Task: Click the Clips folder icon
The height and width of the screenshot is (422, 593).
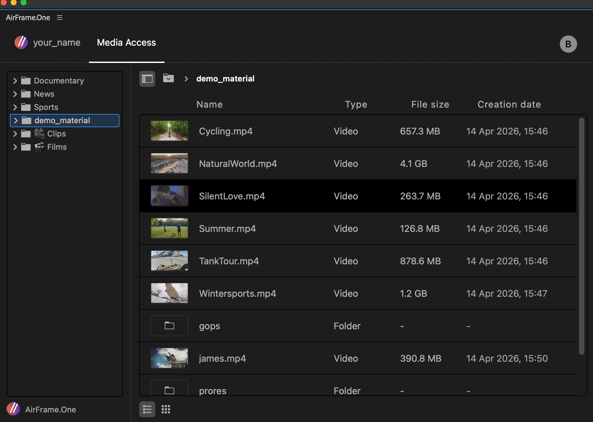Action: [x=26, y=134]
